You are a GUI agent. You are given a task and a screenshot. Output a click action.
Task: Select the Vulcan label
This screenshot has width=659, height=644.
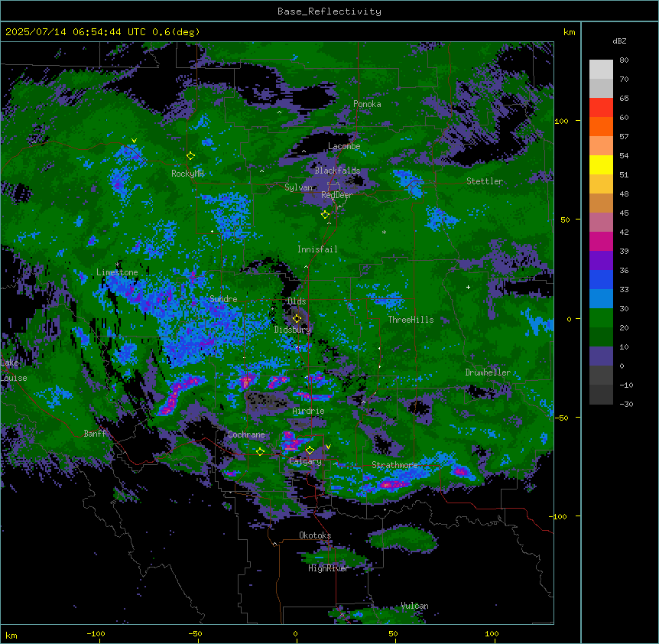[414, 606]
